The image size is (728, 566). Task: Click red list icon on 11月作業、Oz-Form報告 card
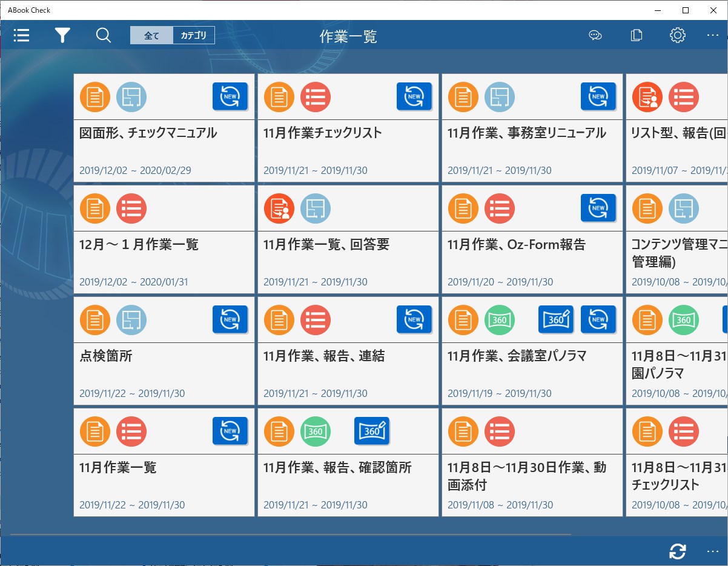(500, 208)
